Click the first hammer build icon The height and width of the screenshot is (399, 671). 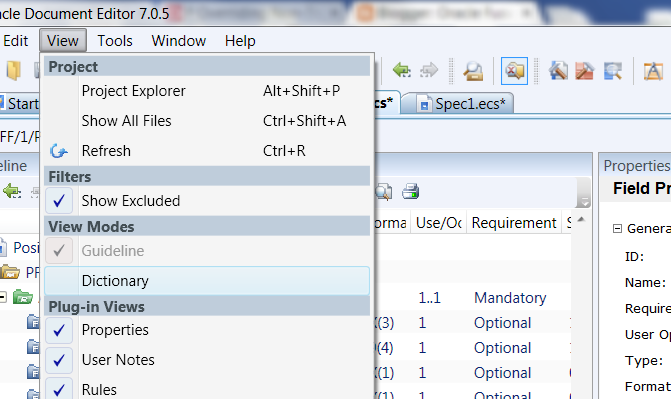[x=558, y=71]
